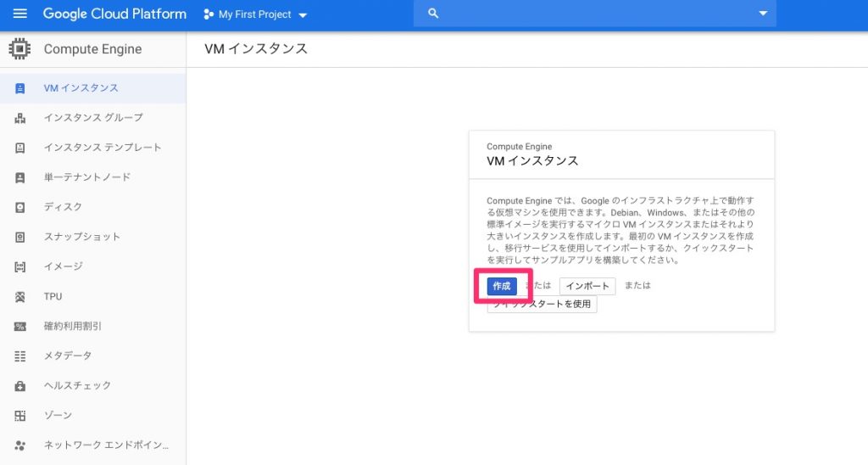Screen dimensions: 868x465
Task: Click the blue 作成 button
Action: (x=502, y=286)
